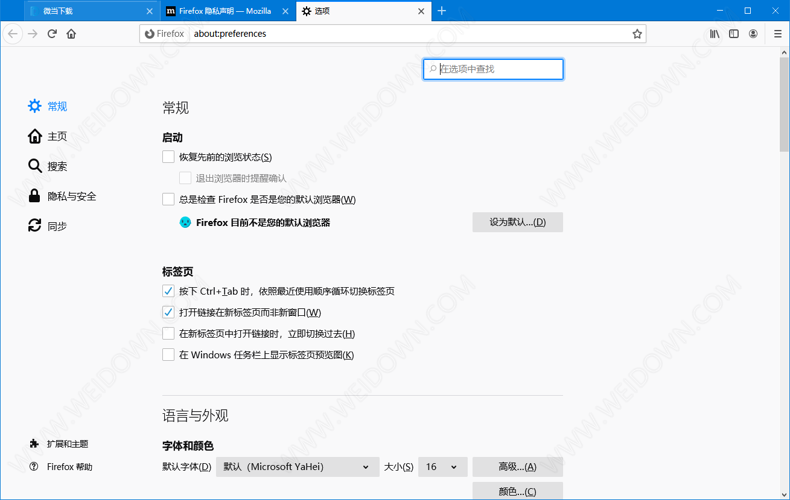Close the Firefox 隐私声明 tab
790x500 pixels.
[x=285, y=11]
